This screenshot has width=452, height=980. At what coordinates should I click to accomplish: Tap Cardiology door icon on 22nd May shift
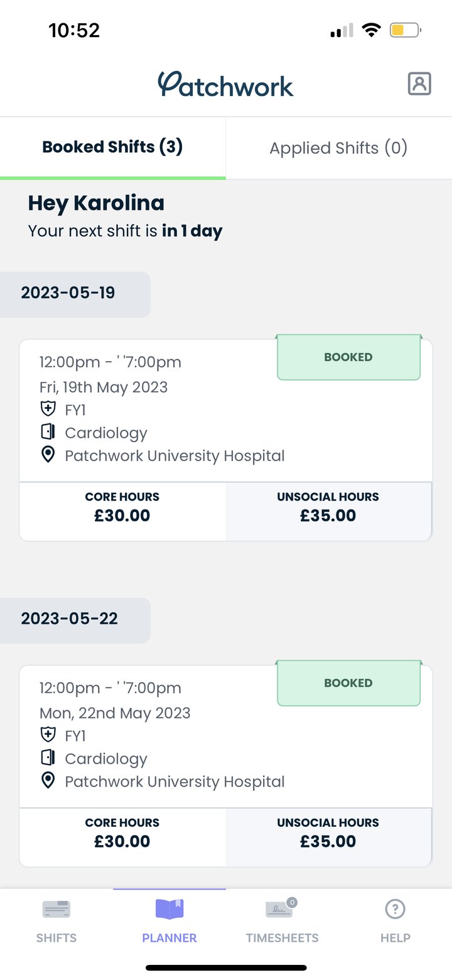[48, 758]
